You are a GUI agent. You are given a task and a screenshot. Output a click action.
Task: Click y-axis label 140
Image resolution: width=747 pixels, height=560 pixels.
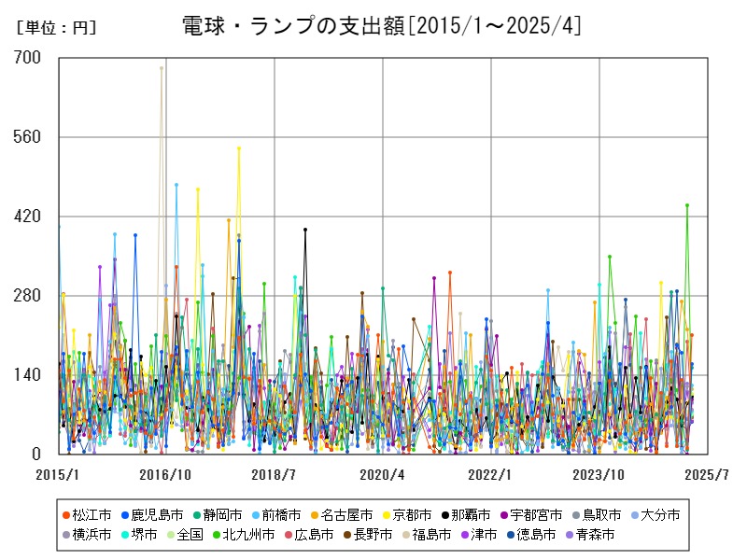coord(28,375)
